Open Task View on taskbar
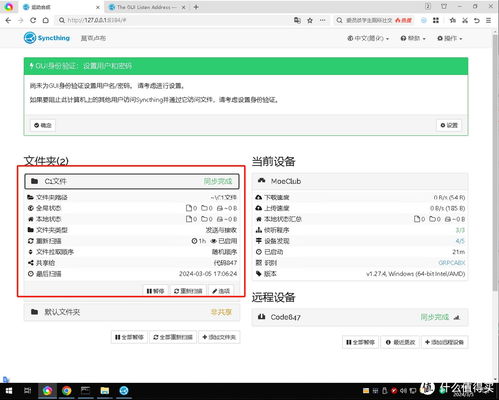The height and width of the screenshot is (400, 499). click(x=28, y=391)
